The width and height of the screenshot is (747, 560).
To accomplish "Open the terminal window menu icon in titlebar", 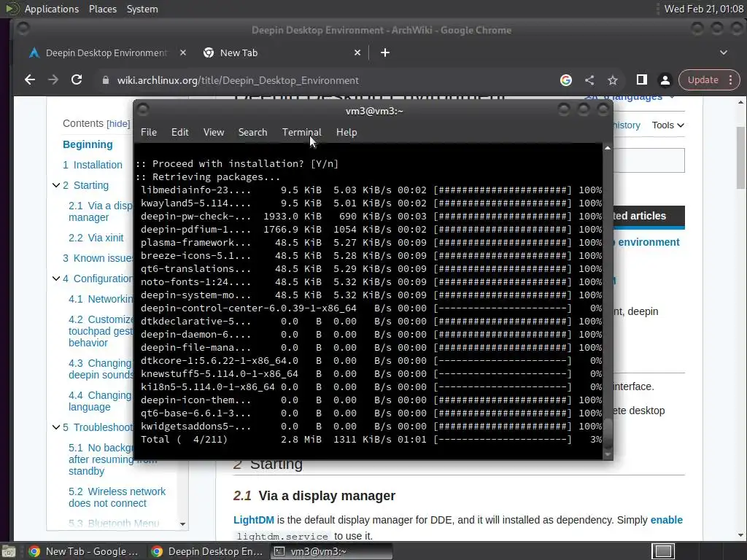I will pos(142,110).
